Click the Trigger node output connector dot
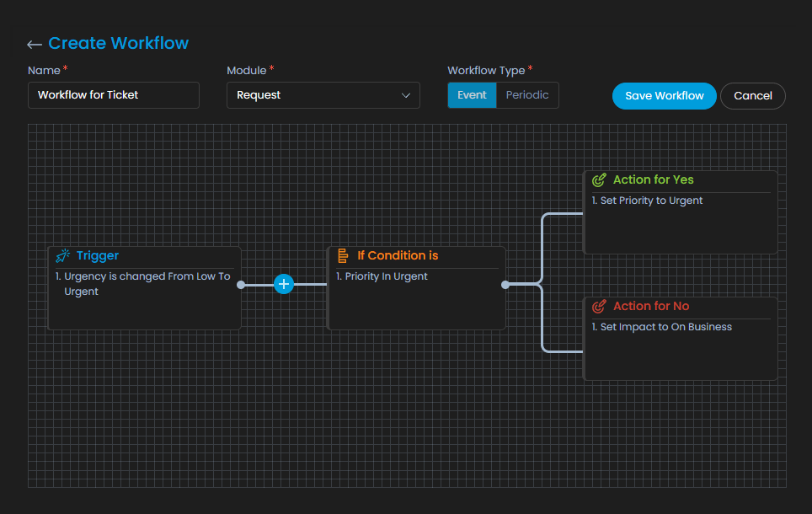Screen dimensions: 812x514 click(241, 285)
